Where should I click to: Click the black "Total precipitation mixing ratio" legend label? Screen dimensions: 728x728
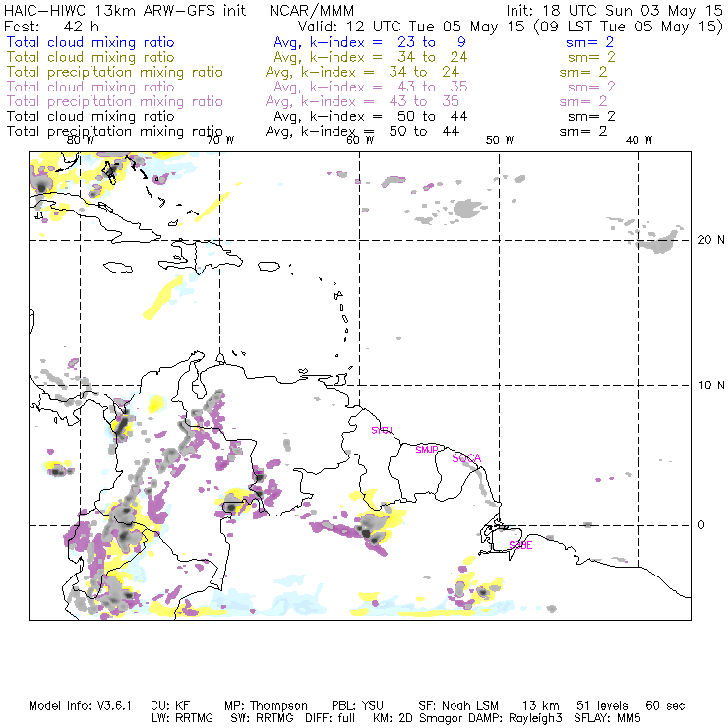point(115,132)
